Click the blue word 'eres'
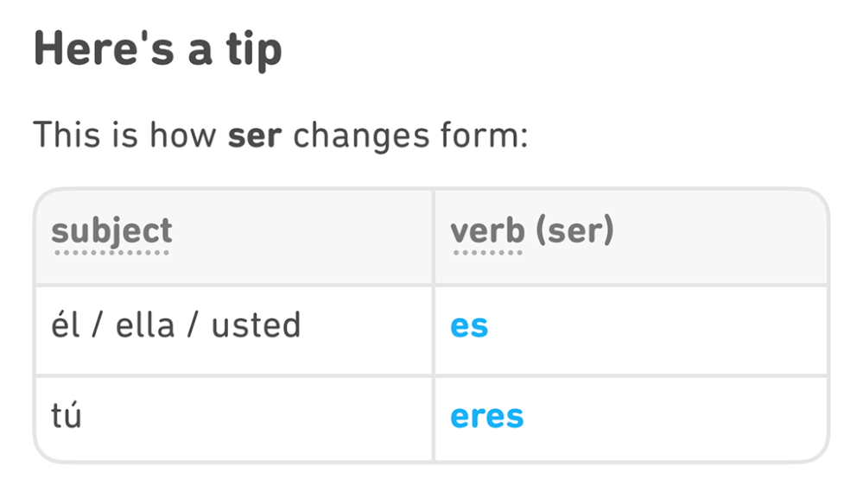The width and height of the screenshot is (863, 504). coord(486,417)
